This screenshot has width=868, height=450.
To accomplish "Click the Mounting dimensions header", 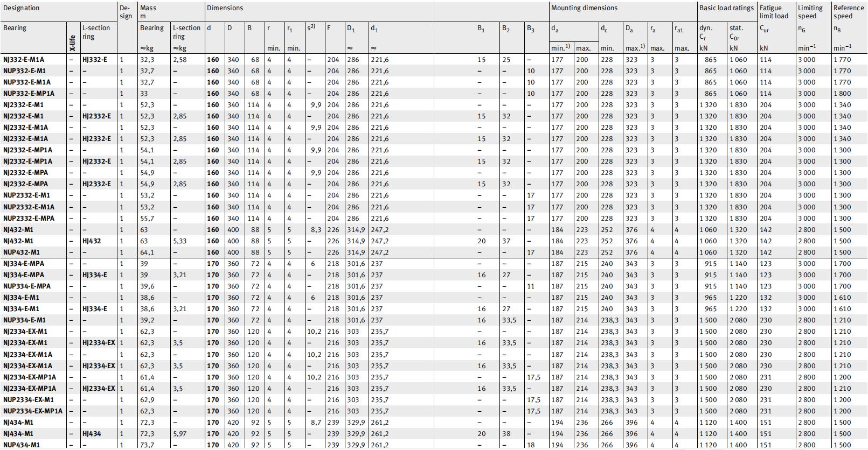I will point(584,8).
